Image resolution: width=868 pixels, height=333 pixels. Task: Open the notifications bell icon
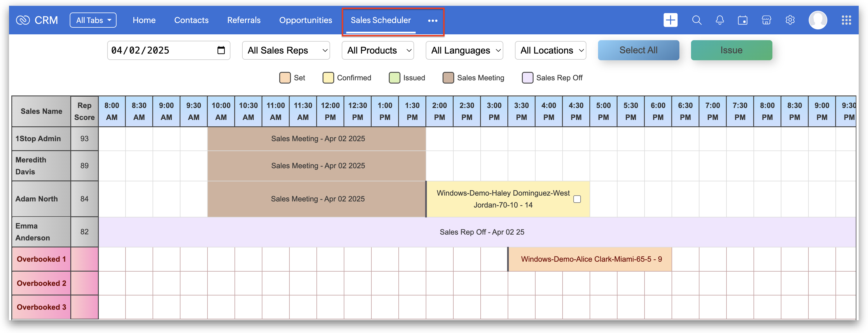point(720,20)
